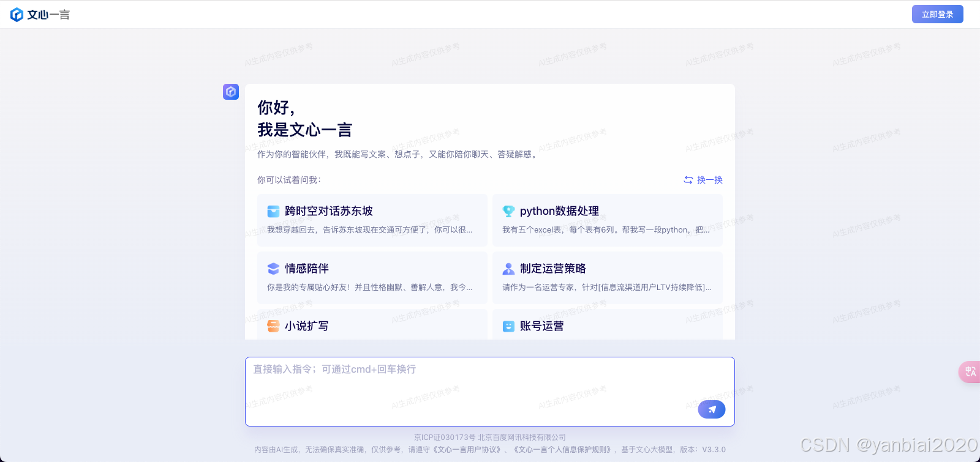Click the mail icon on 跨时空对话苏东坡 card
Screen dimensions: 980x462
[x=273, y=211]
